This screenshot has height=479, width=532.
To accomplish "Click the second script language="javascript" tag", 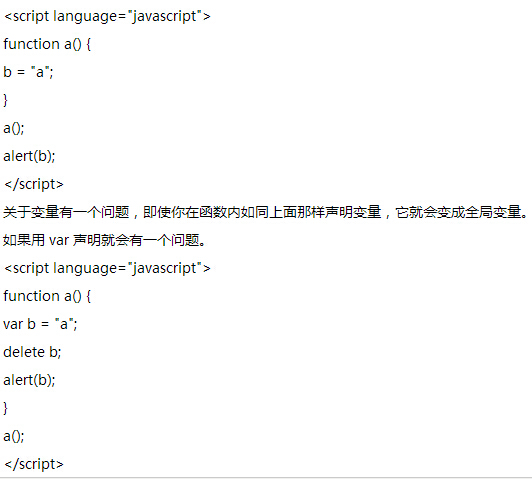I will click(107, 268).
